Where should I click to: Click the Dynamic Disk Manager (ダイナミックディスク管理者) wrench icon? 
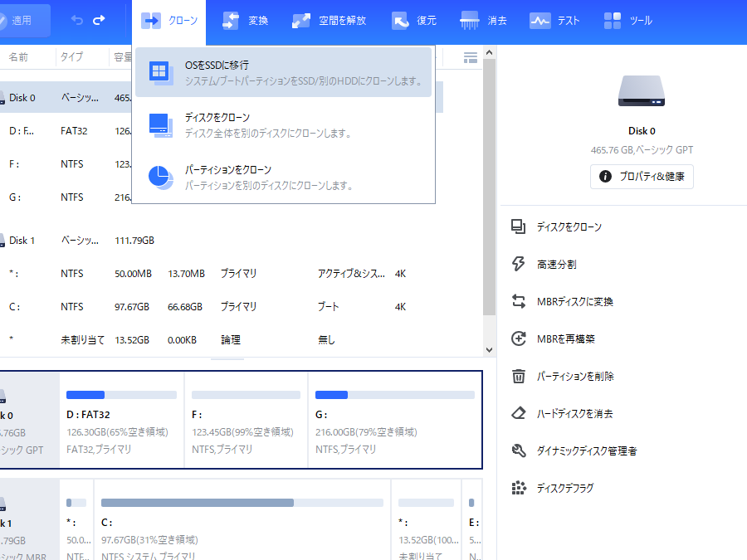coord(519,450)
